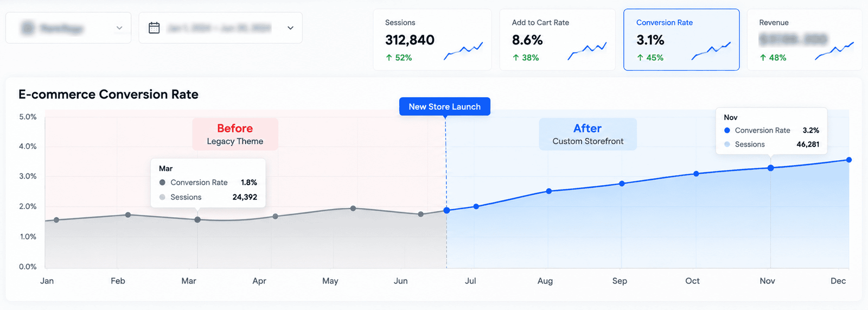Click the Jul label on the x-axis

click(x=470, y=281)
